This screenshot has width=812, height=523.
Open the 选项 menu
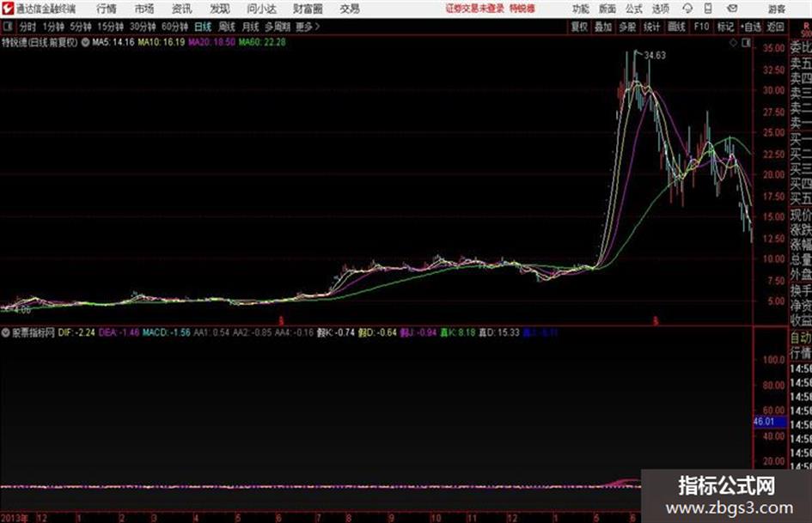(x=660, y=9)
